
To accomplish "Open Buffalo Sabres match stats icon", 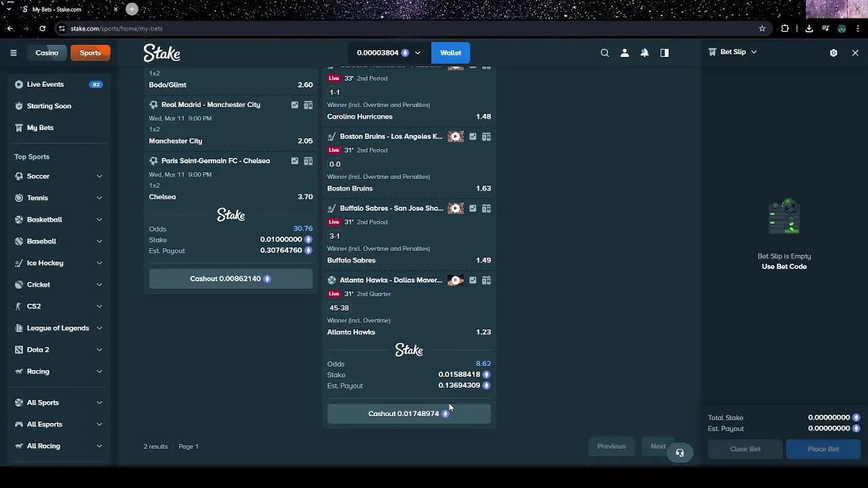I will 473,209.
